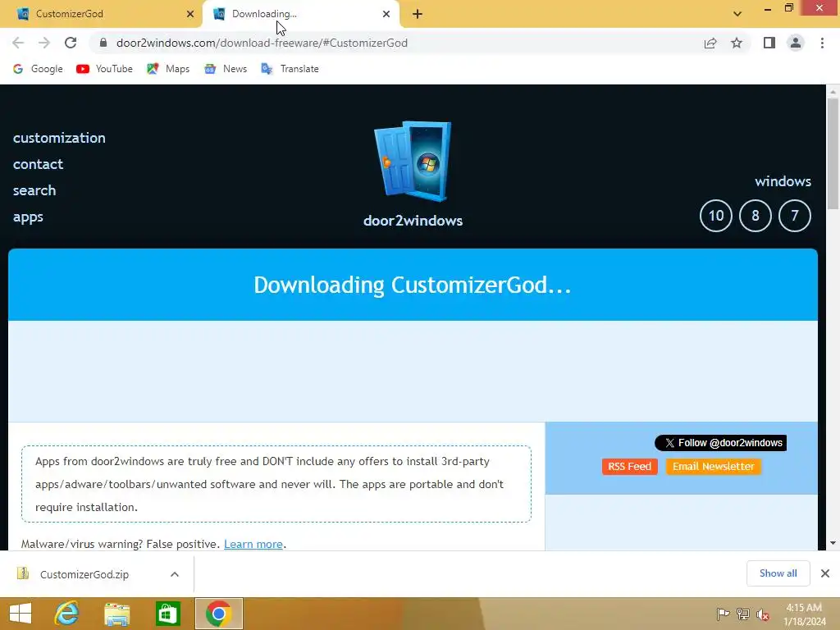Go back to the previous page
Image resolution: width=840 pixels, height=630 pixels.
click(x=18, y=43)
